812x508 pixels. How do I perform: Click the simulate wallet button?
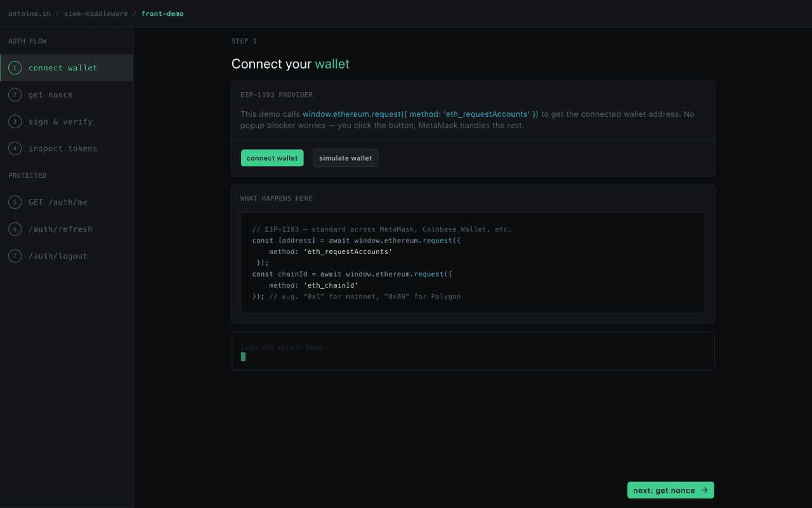coord(345,157)
